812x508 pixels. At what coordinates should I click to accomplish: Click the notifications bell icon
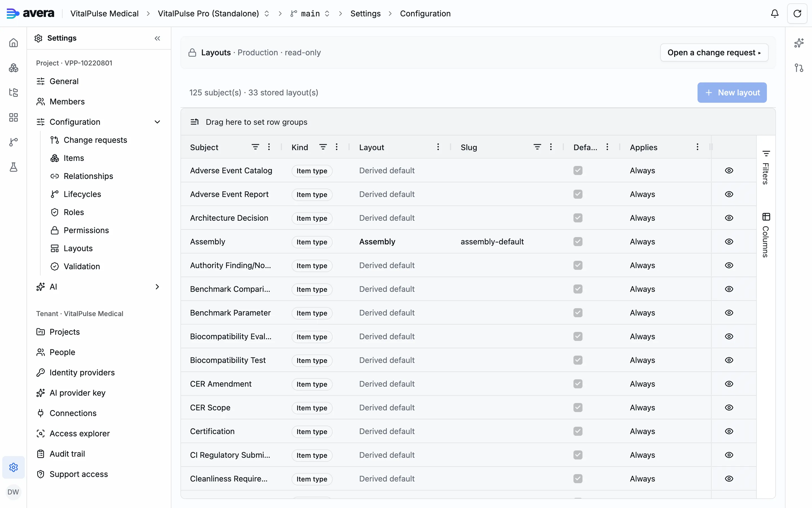point(775,14)
